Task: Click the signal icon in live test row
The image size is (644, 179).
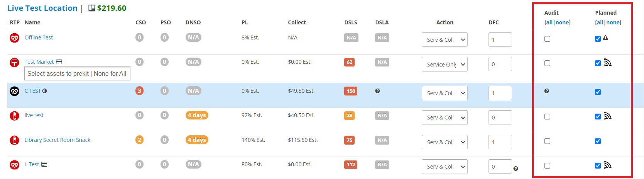Action: pyautogui.click(x=608, y=116)
